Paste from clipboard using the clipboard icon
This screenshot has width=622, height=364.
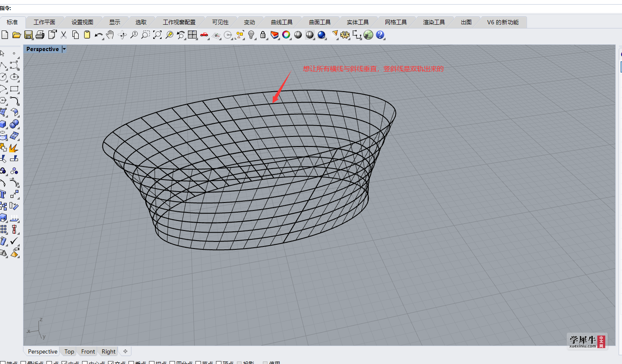87,35
